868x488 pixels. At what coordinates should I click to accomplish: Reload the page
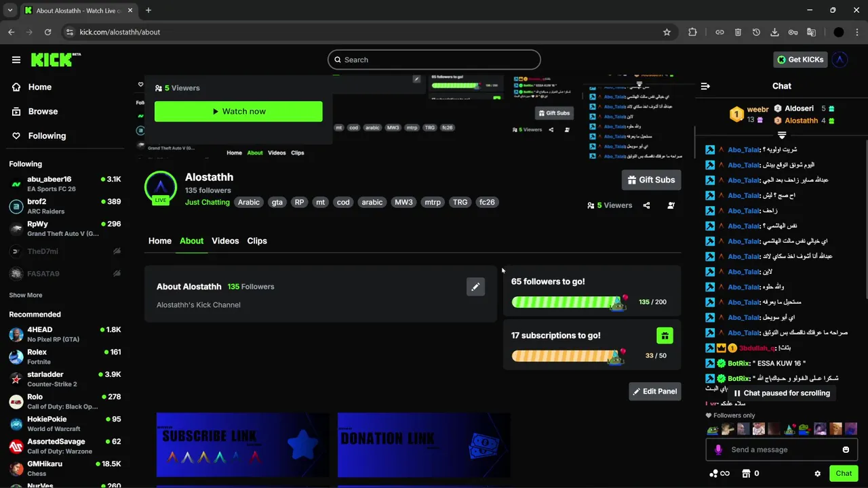[47, 32]
